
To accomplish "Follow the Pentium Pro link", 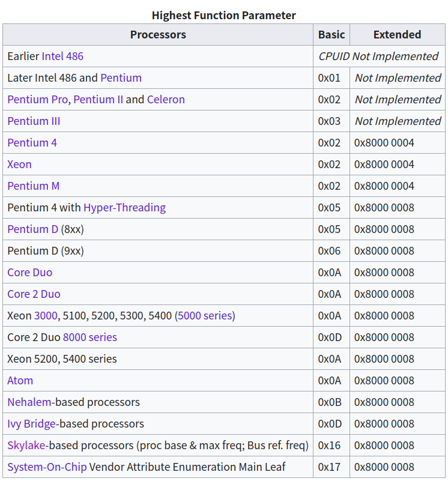I will [x=37, y=100].
